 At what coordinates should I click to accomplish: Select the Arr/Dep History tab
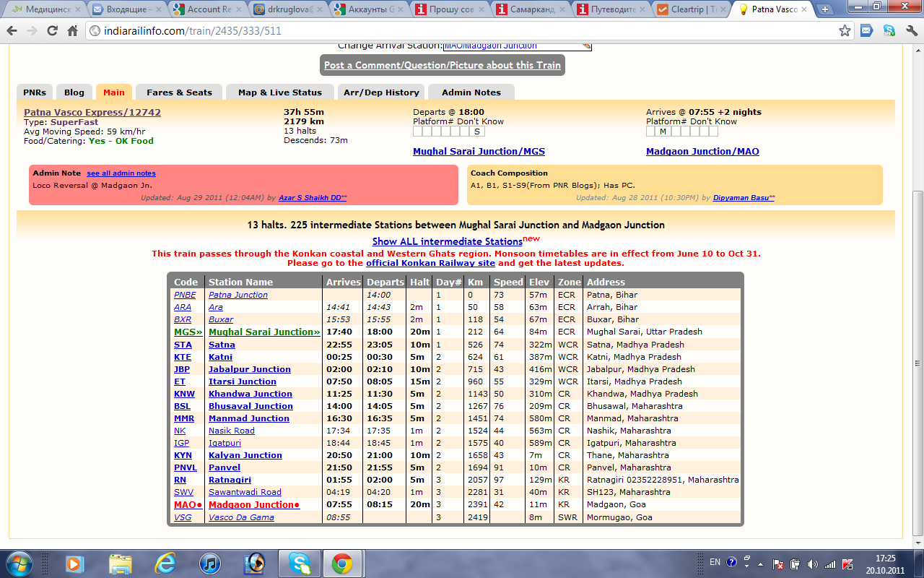pos(381,92)
